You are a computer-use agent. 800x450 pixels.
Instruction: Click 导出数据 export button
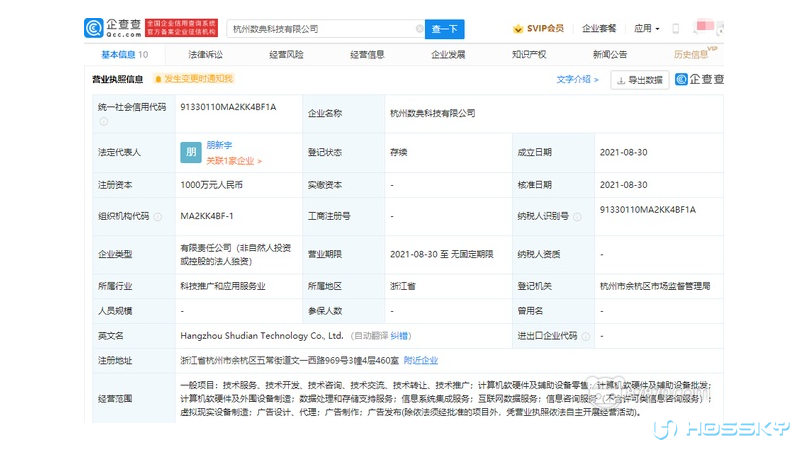point(640,80)
